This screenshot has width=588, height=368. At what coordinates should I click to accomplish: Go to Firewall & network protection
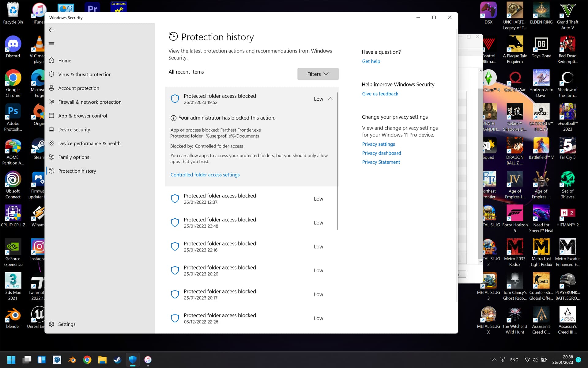(90, 102)
